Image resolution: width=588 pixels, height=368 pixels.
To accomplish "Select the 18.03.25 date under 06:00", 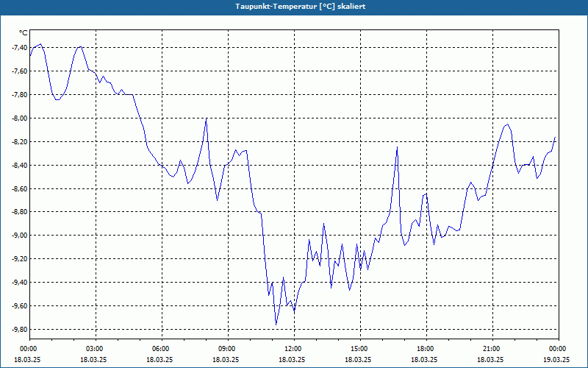I will coord(159,359).
